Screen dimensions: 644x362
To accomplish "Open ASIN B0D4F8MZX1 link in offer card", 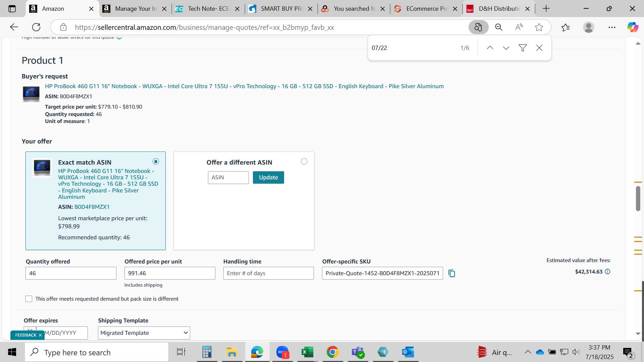I will (x=92, y=207).
